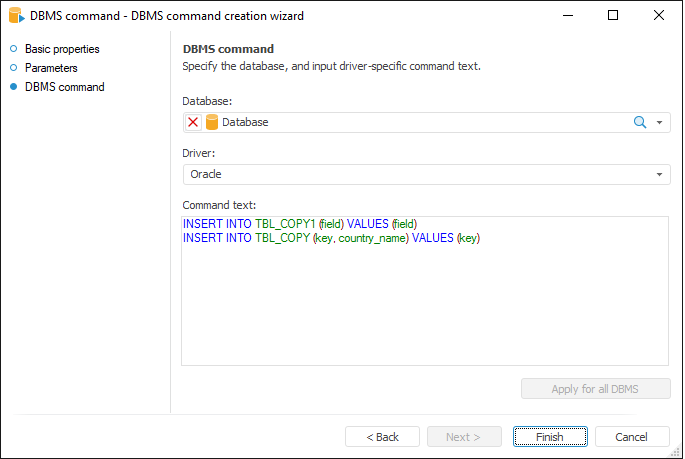Click the INSERT INTO TBL_COPY1 command line
This screenshot has height=459, width=685.
tap(300, 224)
